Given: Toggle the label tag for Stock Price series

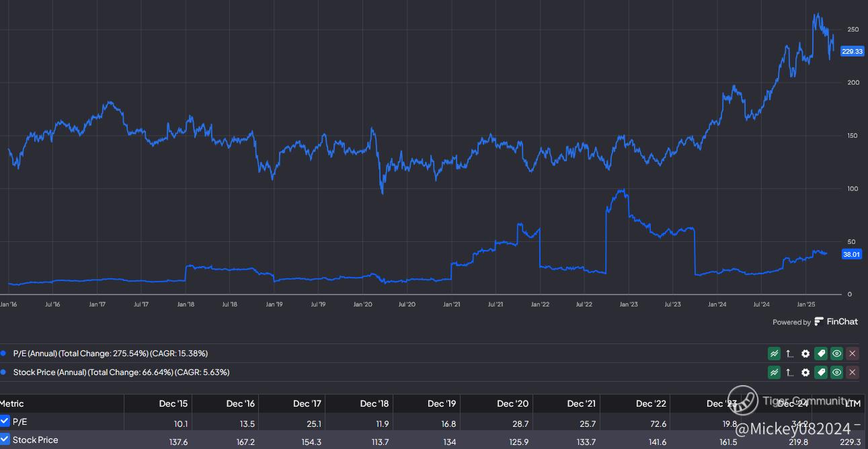Looking at the screenshot, I should 820,372.
